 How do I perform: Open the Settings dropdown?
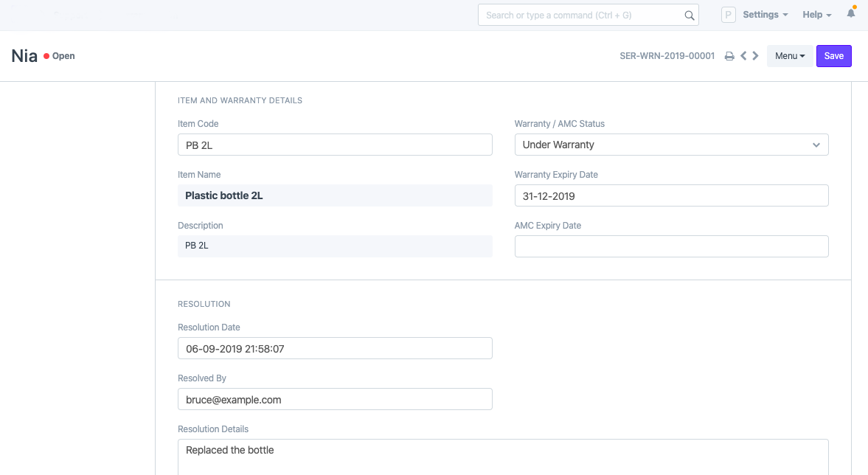coord(765,15)
